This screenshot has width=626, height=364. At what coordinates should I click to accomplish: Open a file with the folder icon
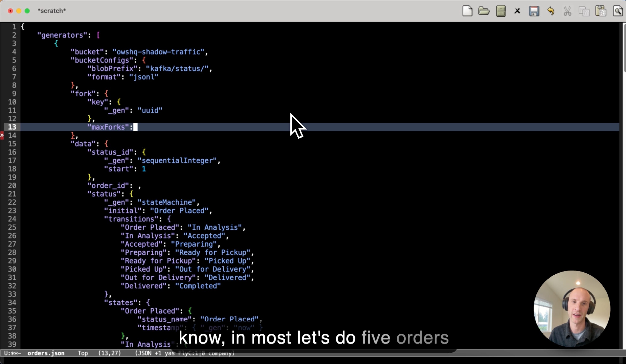coord(484,11)
